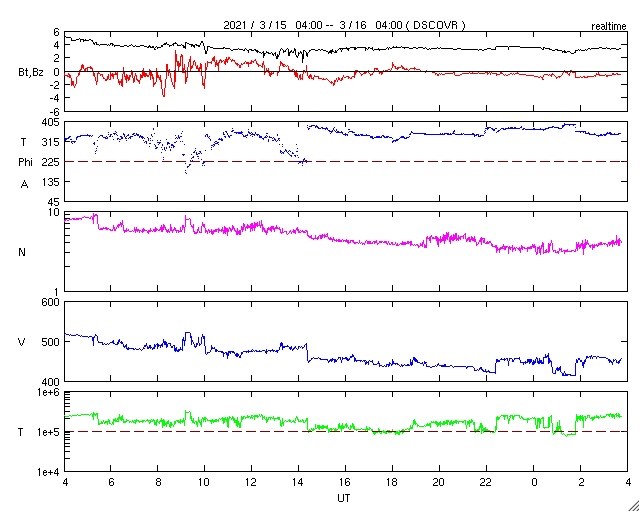Image resolution: width=640 pixels, height=512 pixels.
Task: Click the "-4" tick on the Bt,Bz axis
Action: point(56,98)
